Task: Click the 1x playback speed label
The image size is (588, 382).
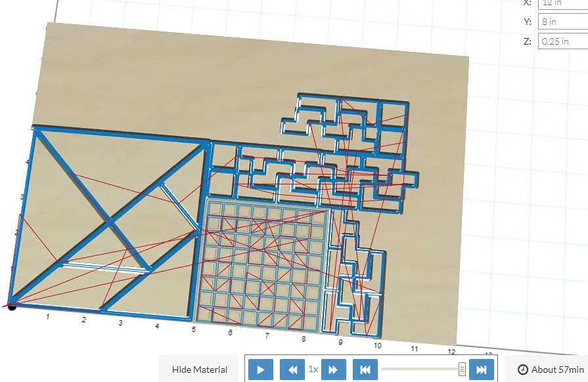Action: pyautogui.click(x=313, y=370)
